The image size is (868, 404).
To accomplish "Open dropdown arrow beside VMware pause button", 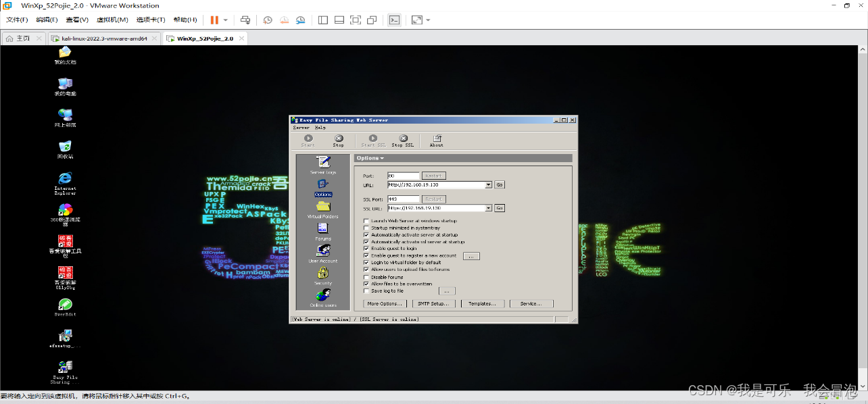I will 226,20.
